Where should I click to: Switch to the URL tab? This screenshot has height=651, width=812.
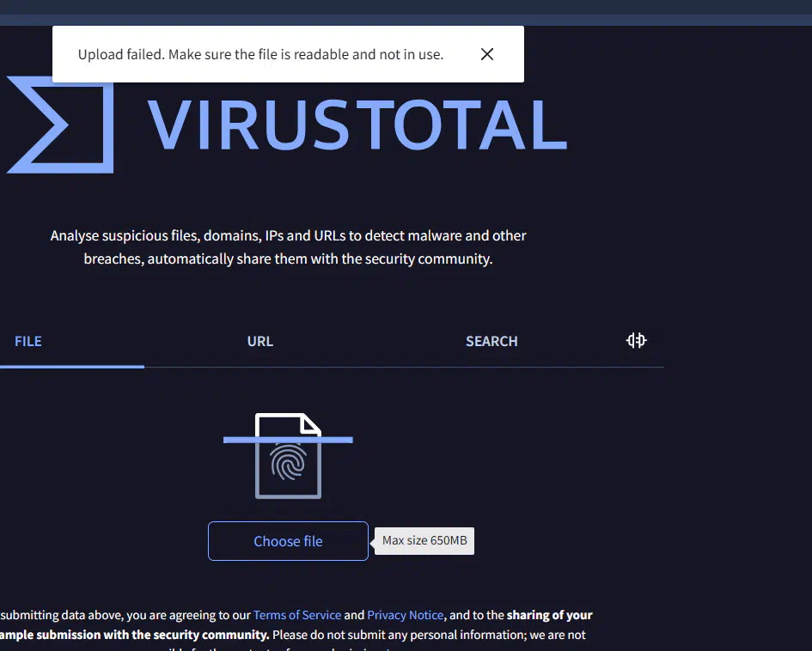[260, 342]
